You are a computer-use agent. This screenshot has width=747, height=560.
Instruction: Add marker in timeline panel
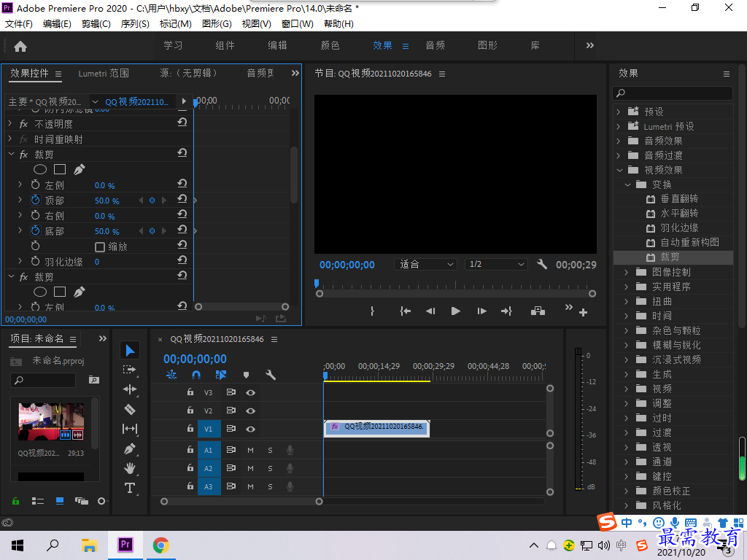pos(247,376)
